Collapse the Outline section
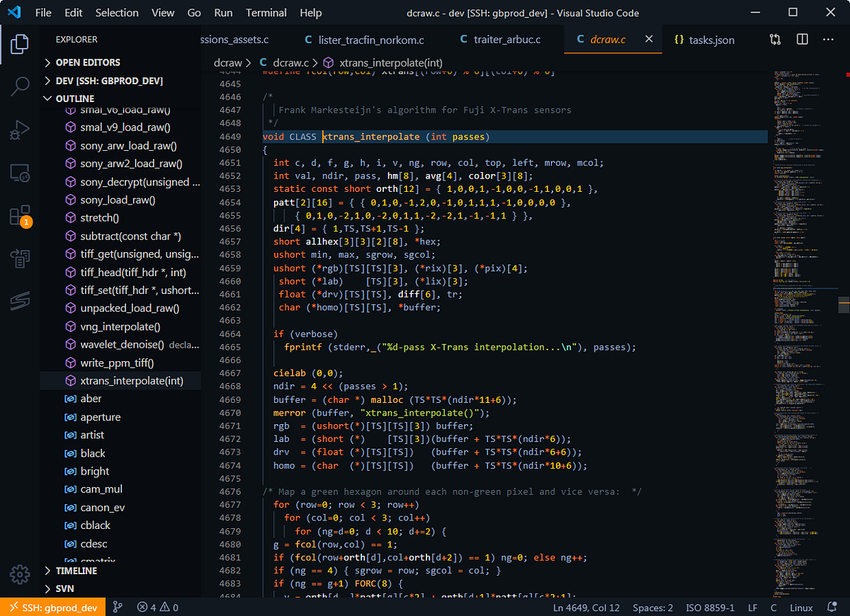 click(x=71, y=98)
